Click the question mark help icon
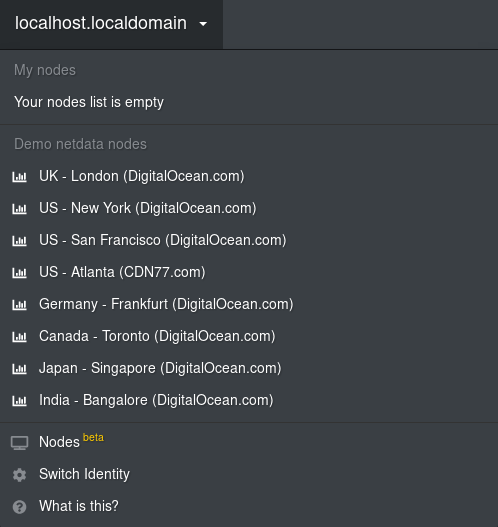The height and width of the screenshot is (527, 498). click(19, 507)
